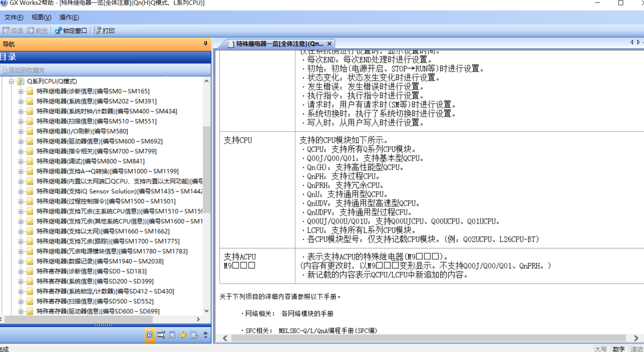Expand 特殊继电器(诊断信息) SM0~SM165 node
Screen dimensions: 644x352
point(21,91)
